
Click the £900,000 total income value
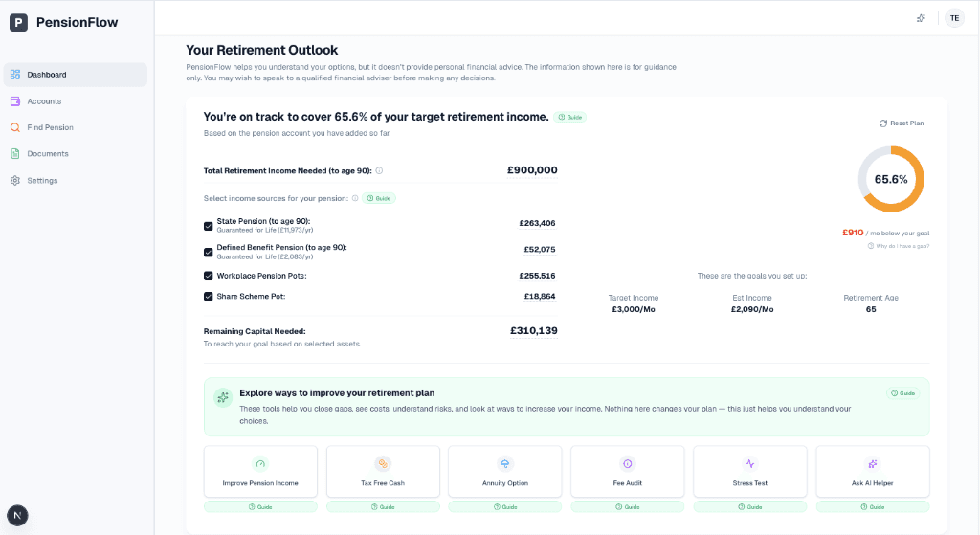coord(532,170)
